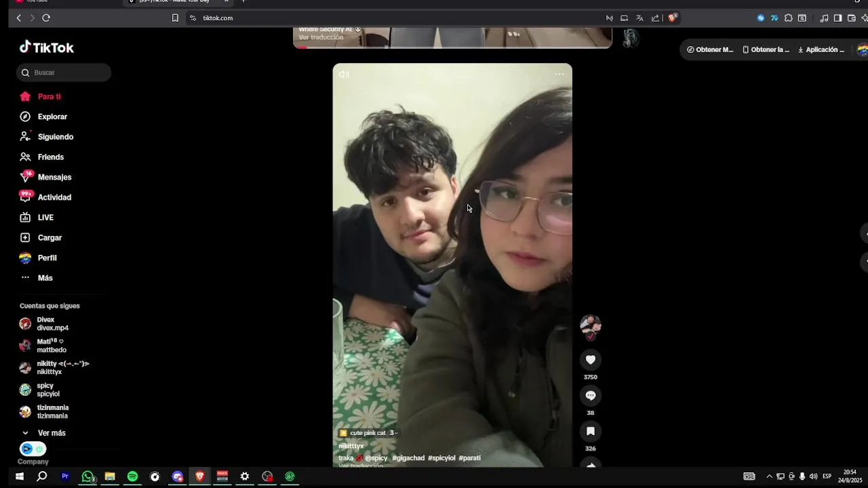The height and width of the screenshot is (488, 868).
Task: Click ESP input language indicator
Action: (827, 476)
